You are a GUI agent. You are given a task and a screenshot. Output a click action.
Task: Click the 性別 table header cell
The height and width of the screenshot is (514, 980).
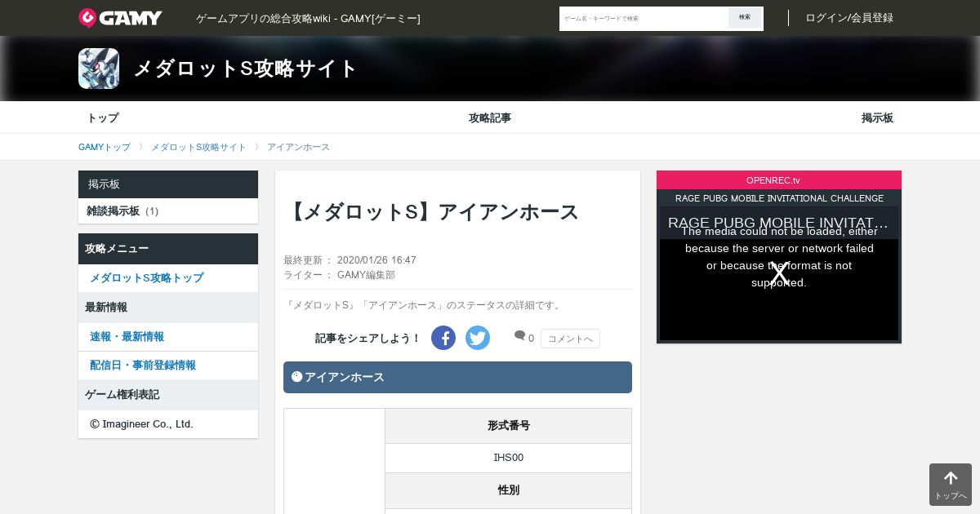(508, 490)
